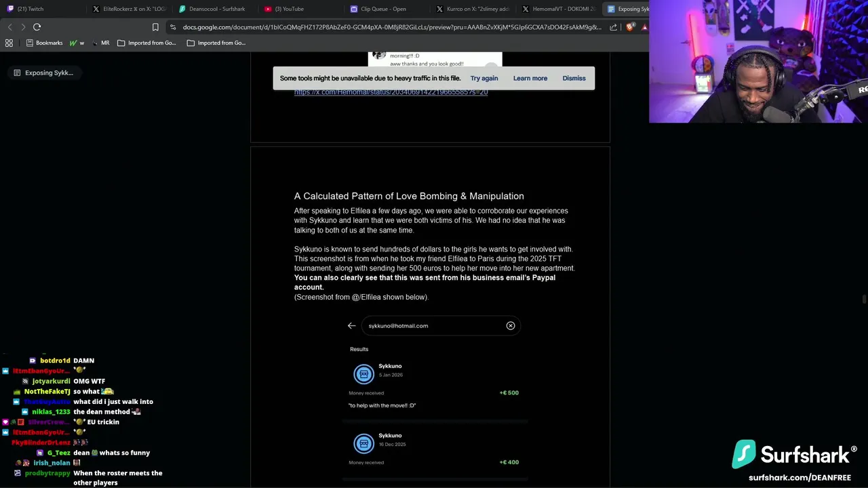868x488 pixels.
Task: Click the embedded chat screenshot image at top
Action: pos(435,60)
